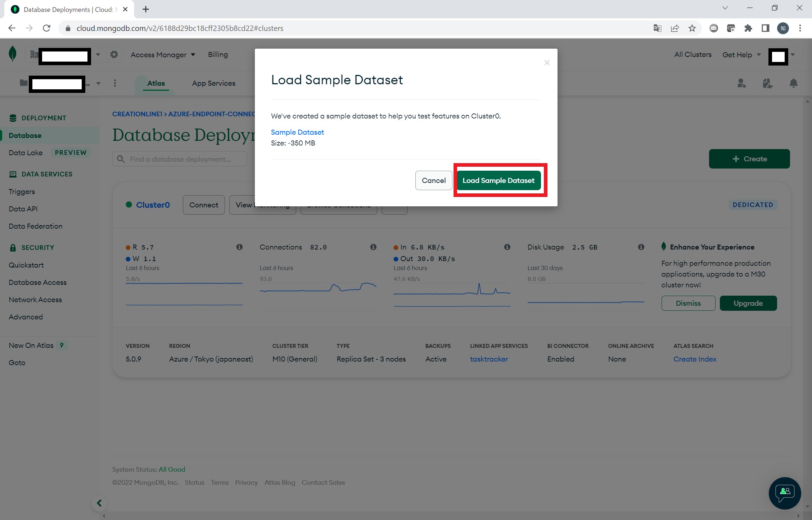This screenshot has height=520, width=812.
Task: Open the browser extensions puzzle icon
Action: [748, 28]
